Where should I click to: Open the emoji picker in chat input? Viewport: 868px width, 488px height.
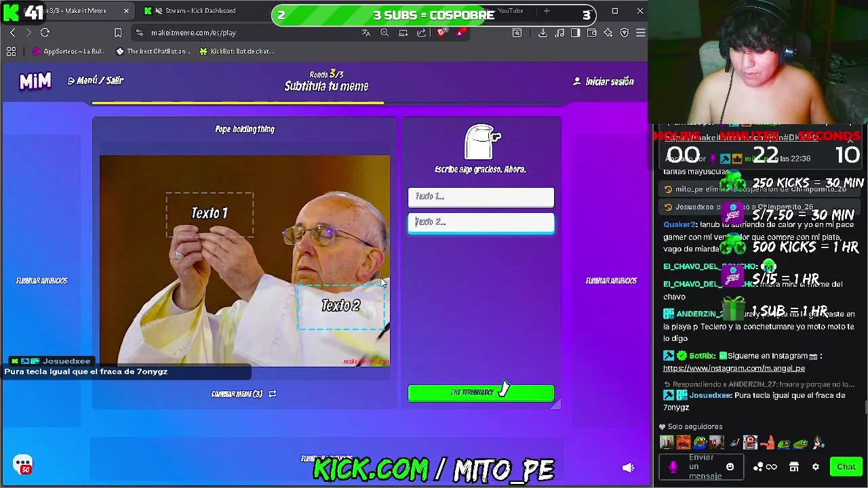[x=730, y=467]
